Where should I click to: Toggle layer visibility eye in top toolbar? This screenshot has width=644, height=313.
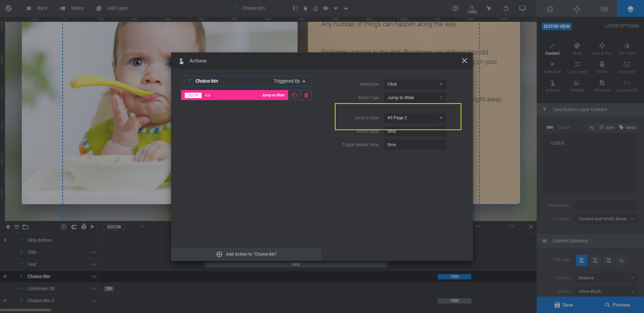(x=325, y=8)
